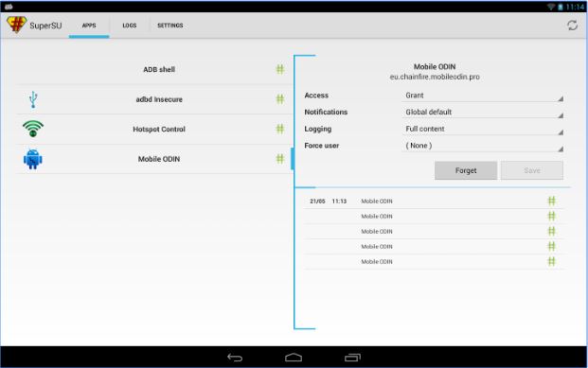
Task: Switch to the APPS tab
Action: [89, 26]
